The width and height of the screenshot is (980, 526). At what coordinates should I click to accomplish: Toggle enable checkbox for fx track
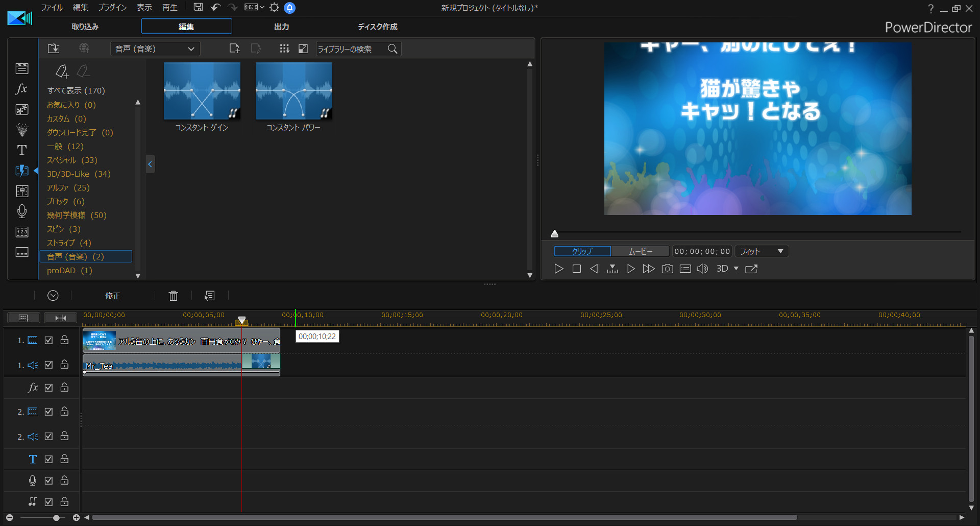pyautogui.click(x=48, y=388)
